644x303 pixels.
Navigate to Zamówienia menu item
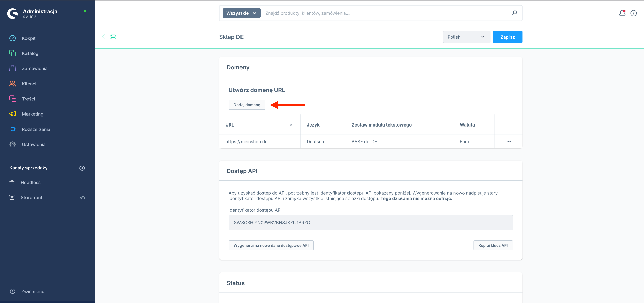[35, 68]
